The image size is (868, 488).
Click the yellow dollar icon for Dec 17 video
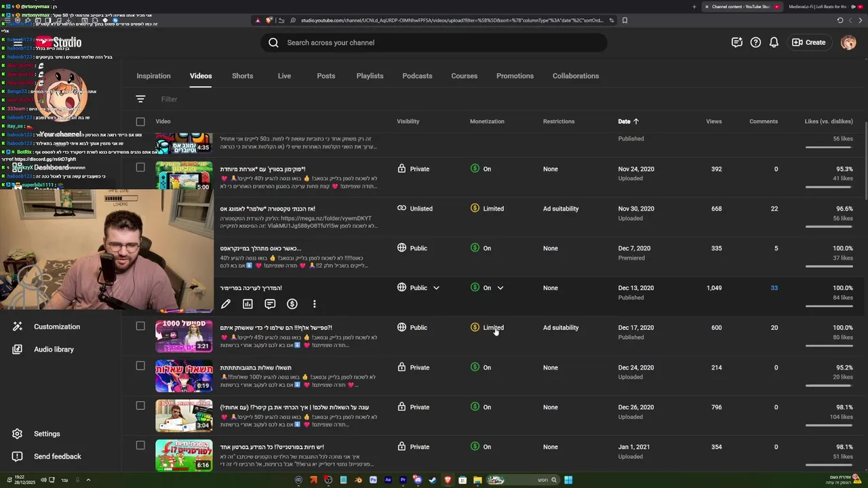[475, 327]
